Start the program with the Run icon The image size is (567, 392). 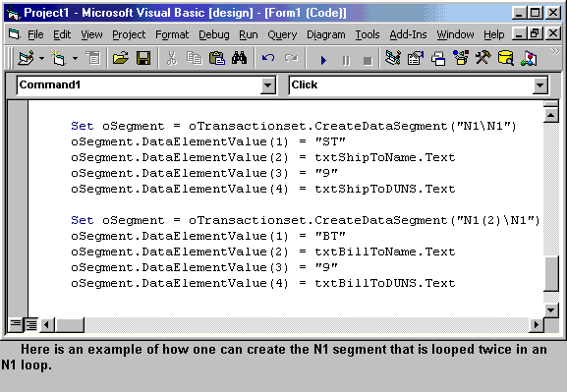[x=323, y=60]
